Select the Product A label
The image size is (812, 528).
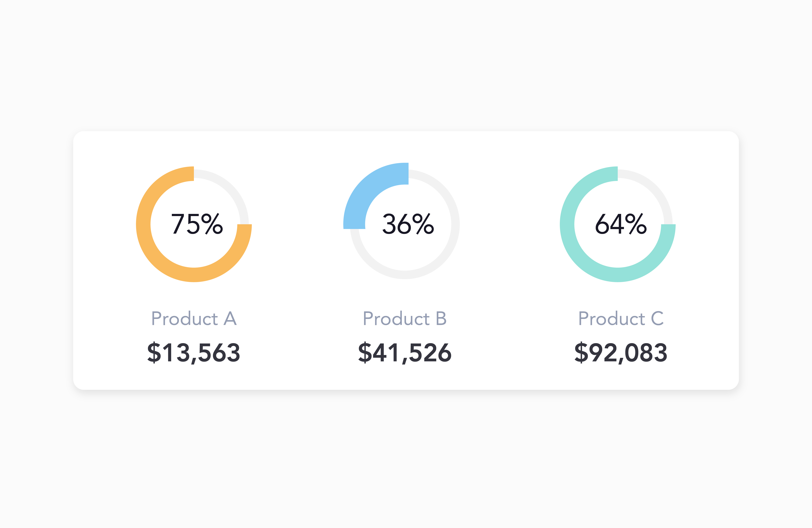point(194,319)
